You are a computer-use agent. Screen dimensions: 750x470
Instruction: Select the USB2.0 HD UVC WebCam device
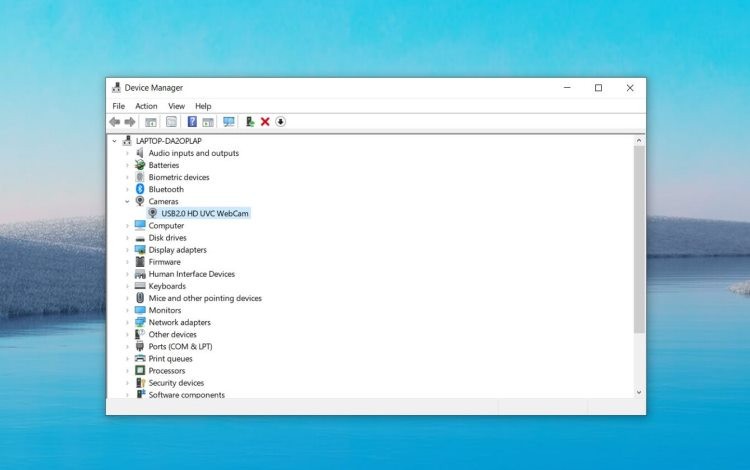(x=205, y=213)
